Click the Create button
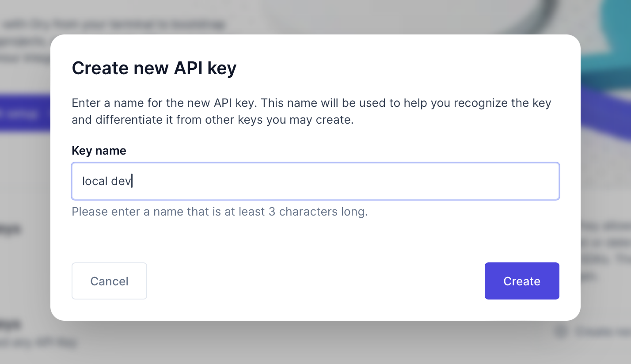The width and height of the screenshot is (631, 364). [x=522, y=281]
